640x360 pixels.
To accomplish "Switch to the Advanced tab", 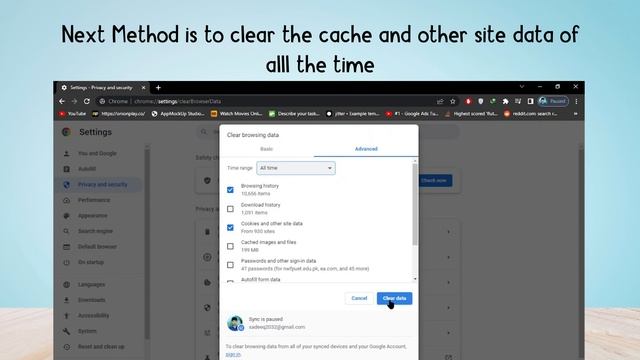I will click(366, 149).
